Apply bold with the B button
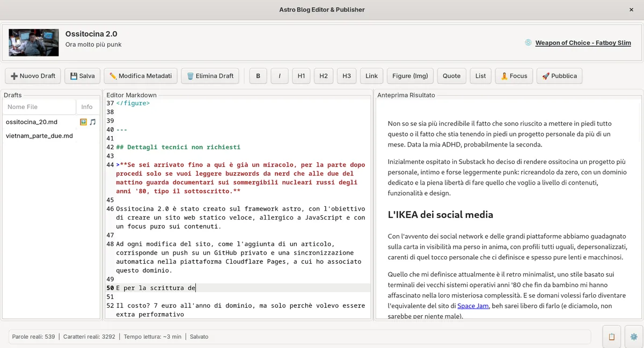Image resolution: width=644 pixels, height=348 pixels. [x=258, y=76]
